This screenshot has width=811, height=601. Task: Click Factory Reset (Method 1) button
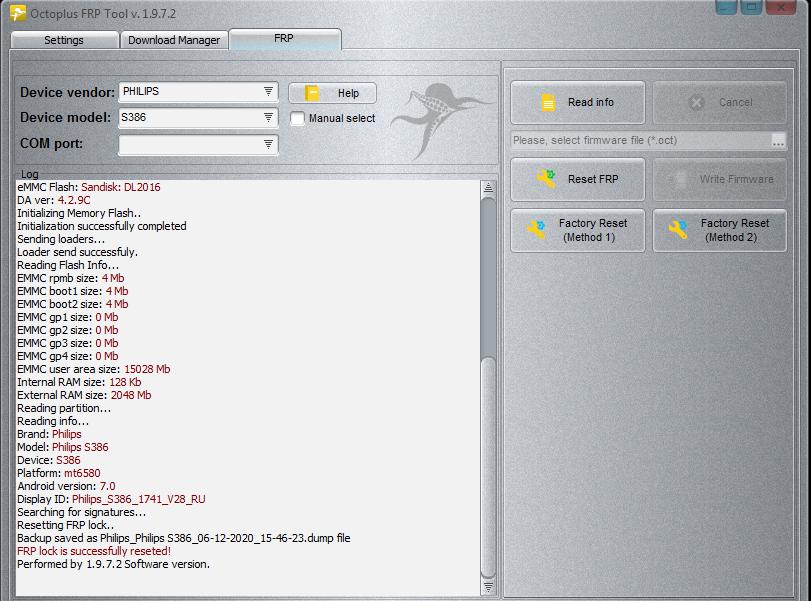coord(578,230)
